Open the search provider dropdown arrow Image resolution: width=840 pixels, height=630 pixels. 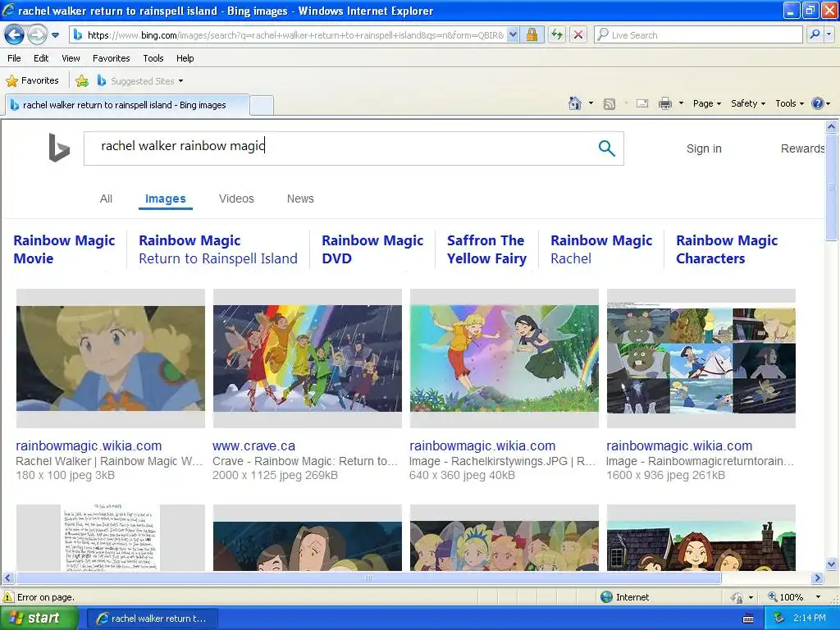click(x=829, y=35)
